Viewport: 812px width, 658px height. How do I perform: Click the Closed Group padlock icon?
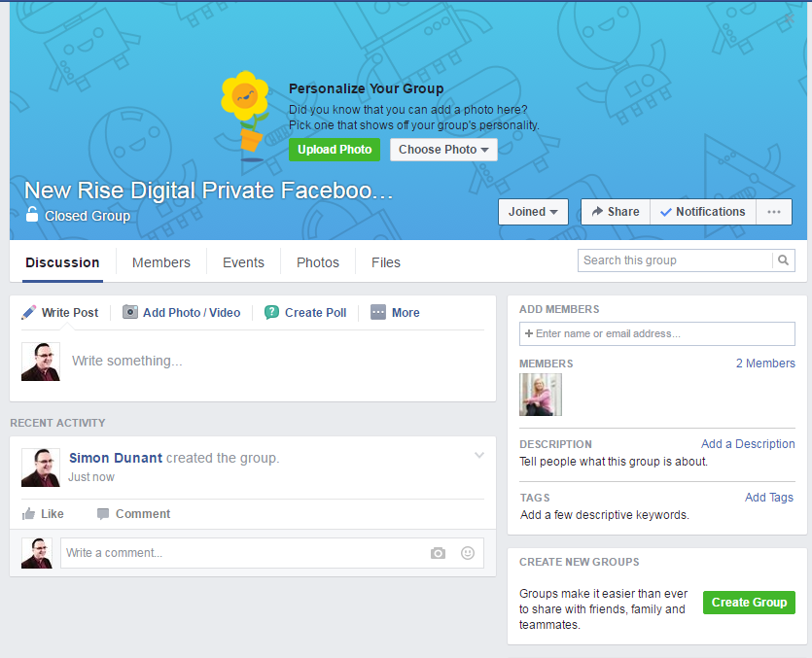click(x=32, y=214)
